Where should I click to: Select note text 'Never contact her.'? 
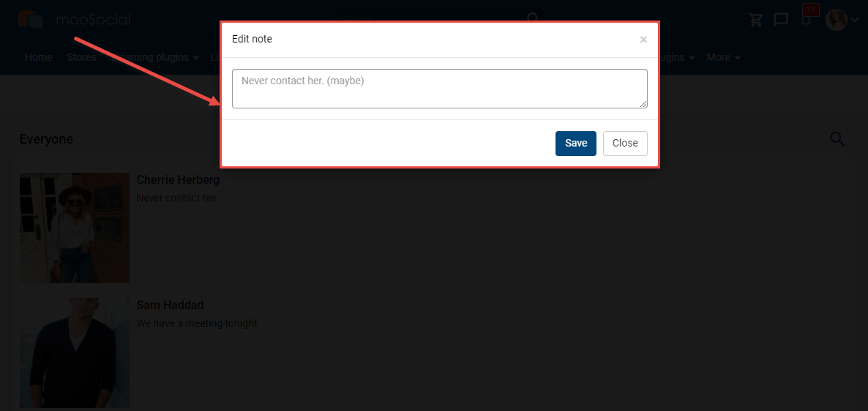click(x=178, y=198)
